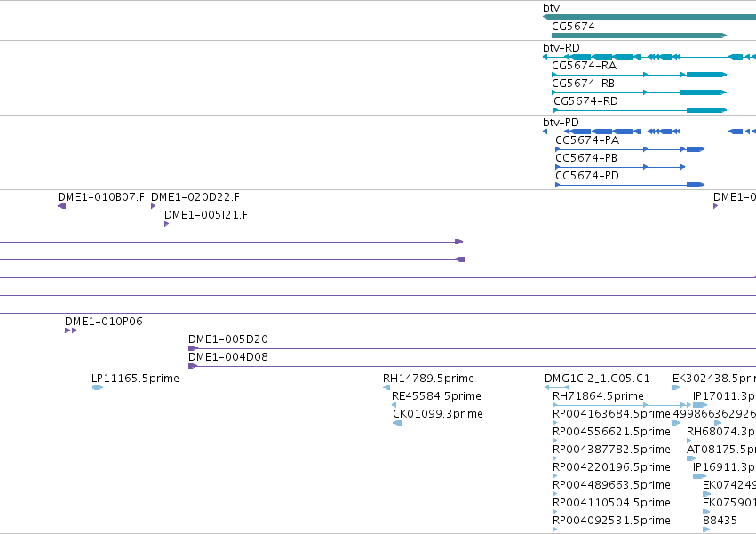Screen dimensions: 756x534
Task: Select the CG5674-PA protein feature
Action: (630, 149)
